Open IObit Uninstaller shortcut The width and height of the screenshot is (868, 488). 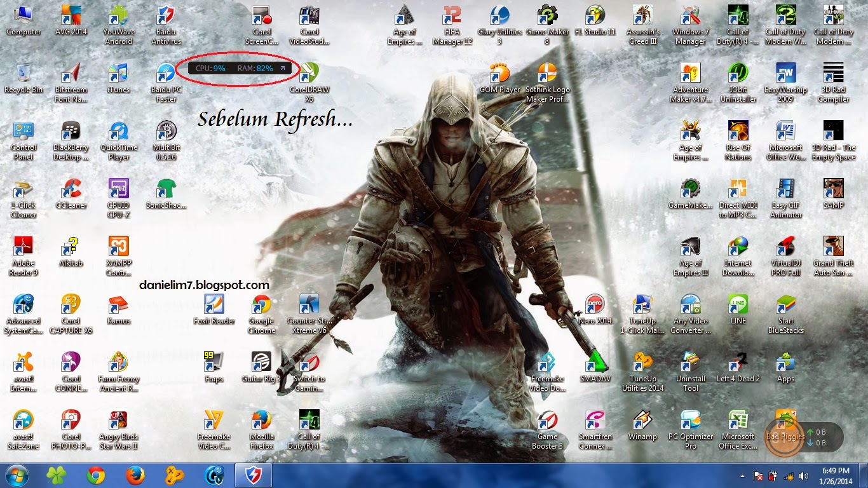[738, 83]
